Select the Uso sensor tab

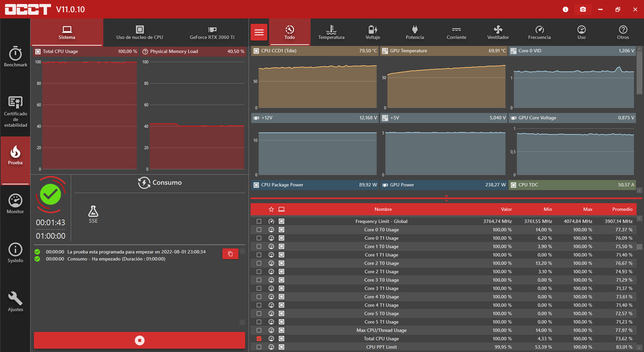coord(582,33)
